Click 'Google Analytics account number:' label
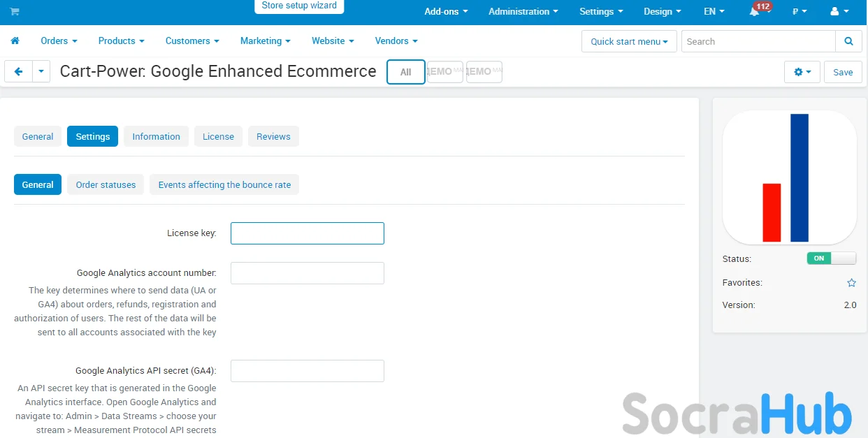Screen dimensions: 868x438 (x=146, y=273)
